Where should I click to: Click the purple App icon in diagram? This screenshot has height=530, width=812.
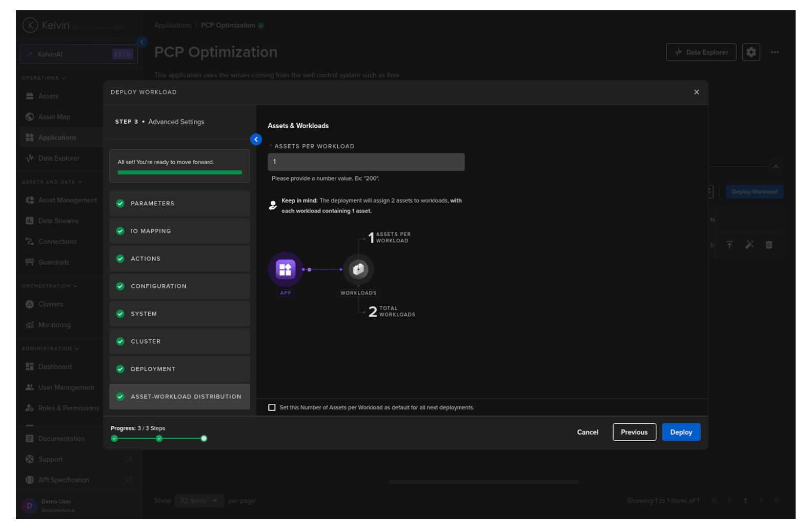pos(285,269)
